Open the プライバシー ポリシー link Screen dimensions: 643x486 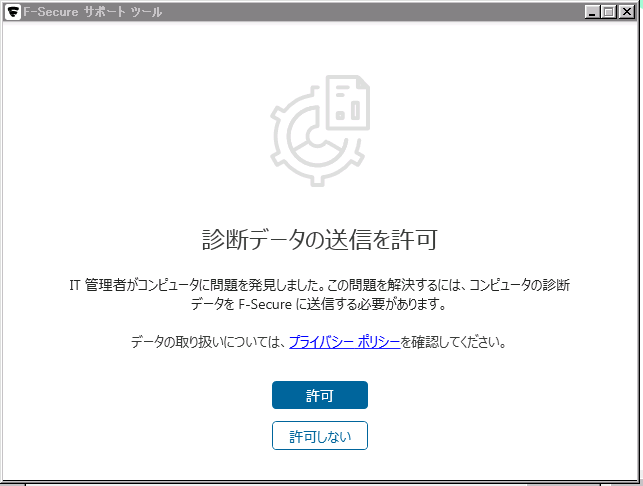[x=344, y=342]
